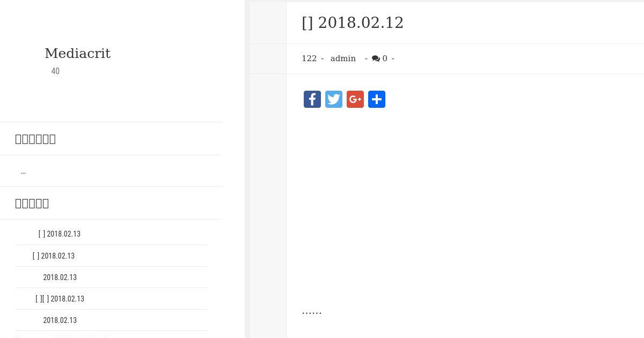
Task: Open the topmost recent post dated 2018.02.13
Action: [60, 234]
